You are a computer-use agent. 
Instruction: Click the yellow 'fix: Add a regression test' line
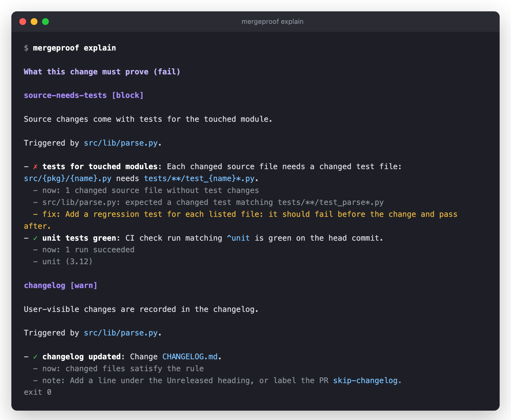click(x=241, y=220)
